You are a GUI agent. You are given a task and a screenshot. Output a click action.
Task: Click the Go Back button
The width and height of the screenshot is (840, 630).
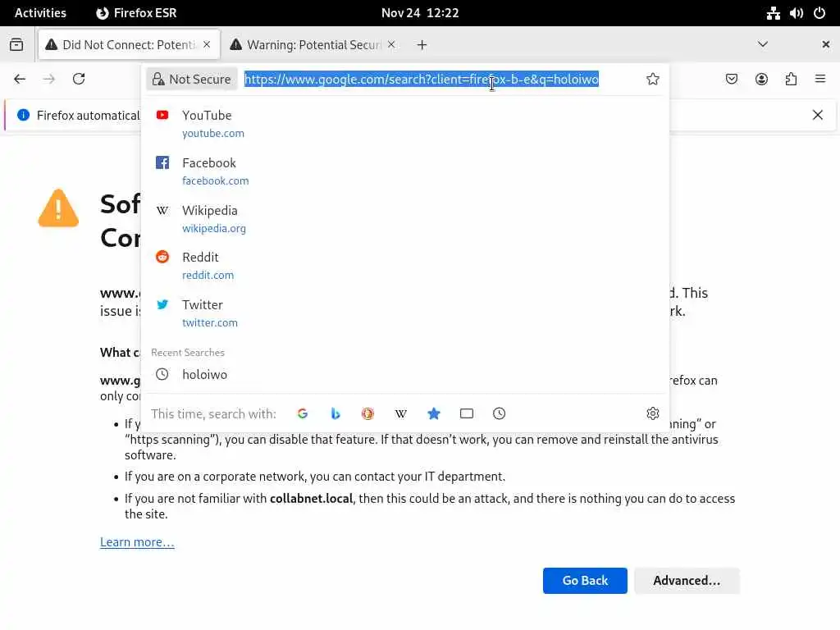585,581
